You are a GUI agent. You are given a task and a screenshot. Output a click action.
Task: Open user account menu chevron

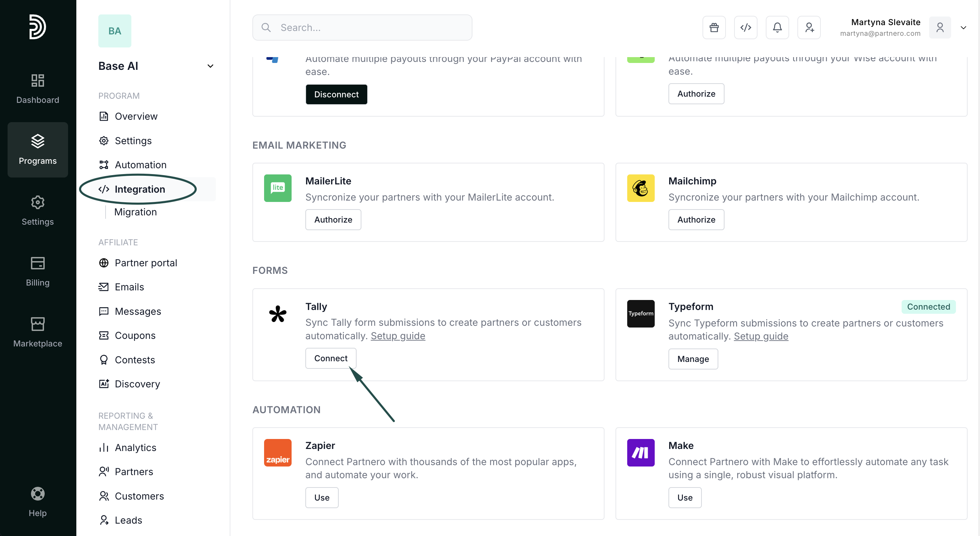[x=963, y=28]
